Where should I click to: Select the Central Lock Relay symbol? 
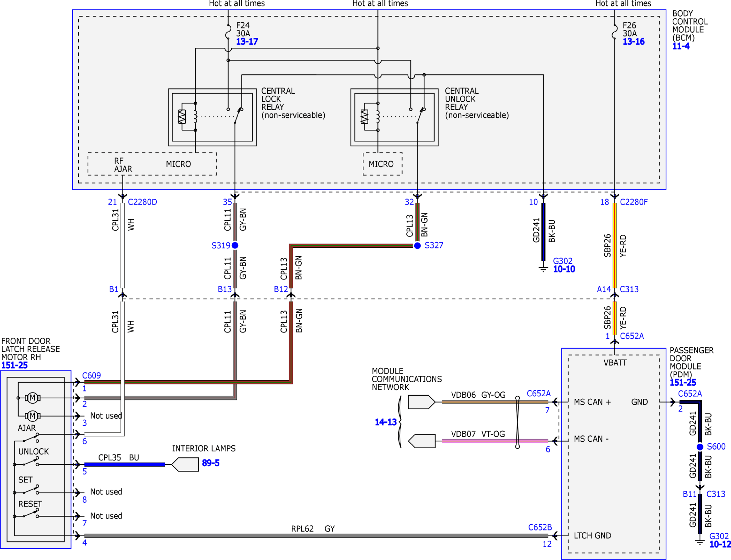click(x=212, y=117)
